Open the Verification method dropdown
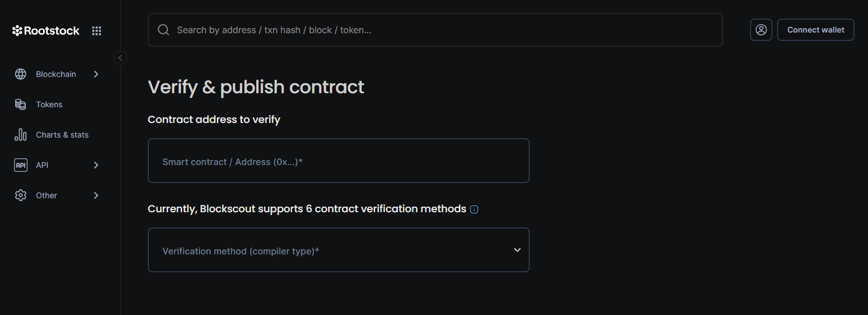 [338, 250]
